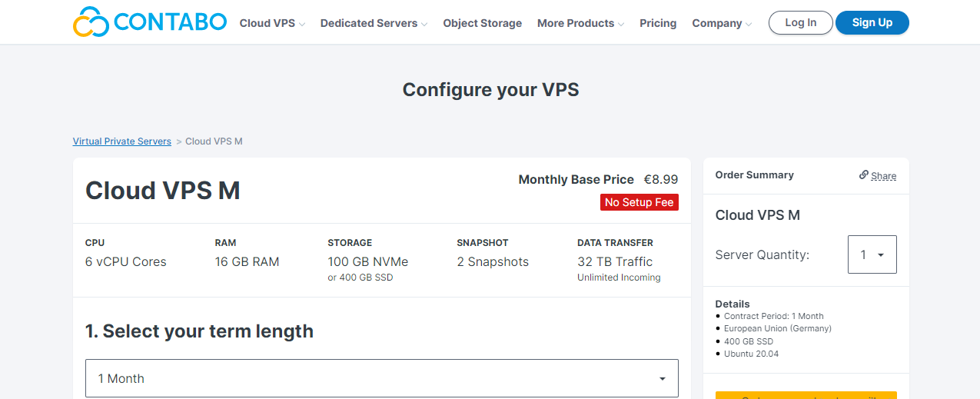Image resolution: width=980 pixels, height=399 pixels.
Task: Go to Object Storage page
Action: (482, 23)
